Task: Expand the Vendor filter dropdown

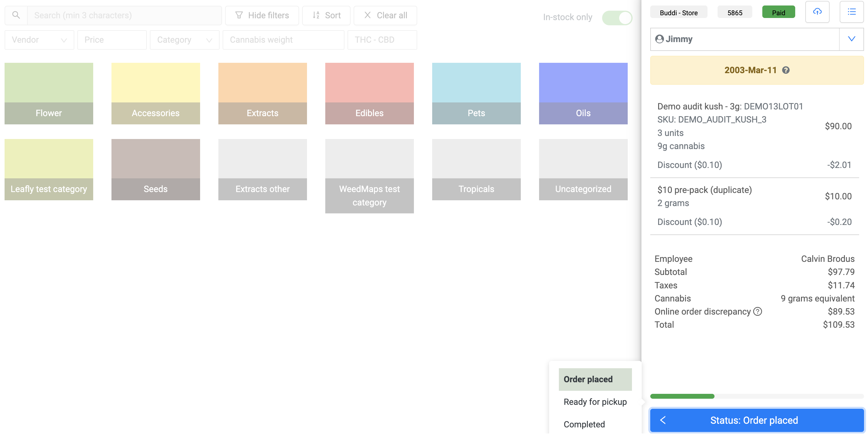Action: click(39, 40)
